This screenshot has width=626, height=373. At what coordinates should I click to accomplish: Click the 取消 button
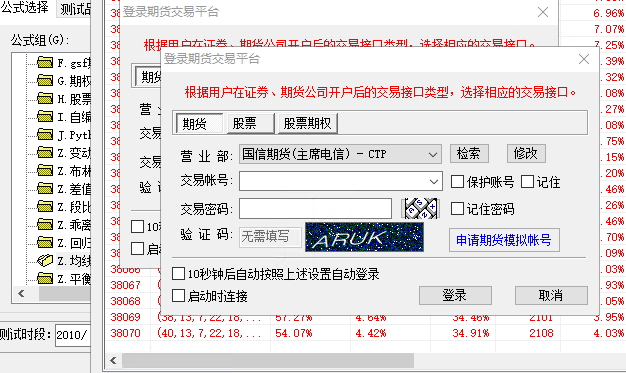point(551,296)
